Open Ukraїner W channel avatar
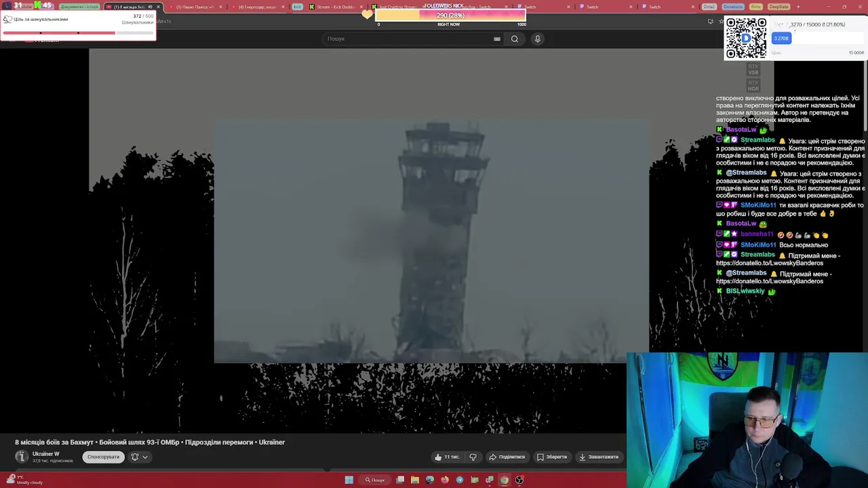The width and height of the screenshot is (868, 488). coord(22,457)
